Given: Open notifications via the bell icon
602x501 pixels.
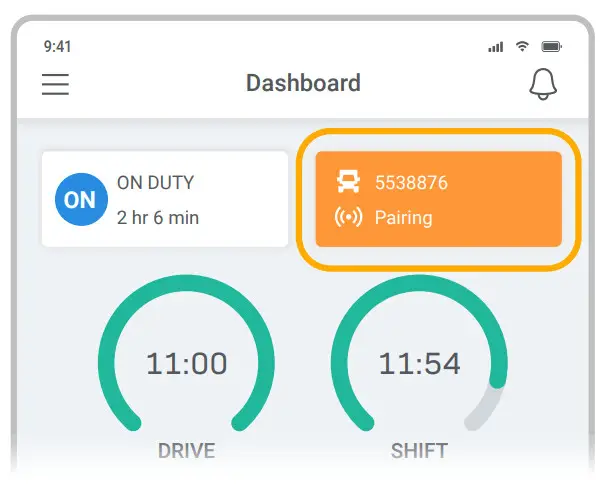Looking at the screenshot, I should [543, 84].
